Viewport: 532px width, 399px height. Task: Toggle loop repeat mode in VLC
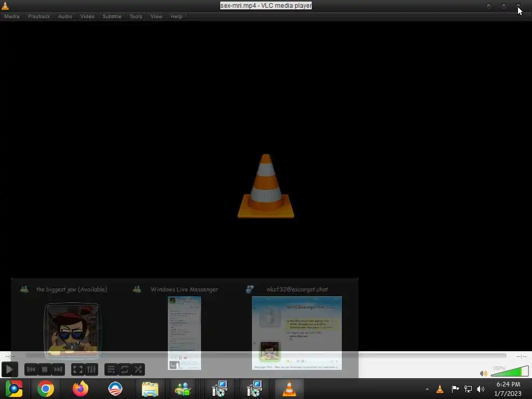(x=125, y=369)
